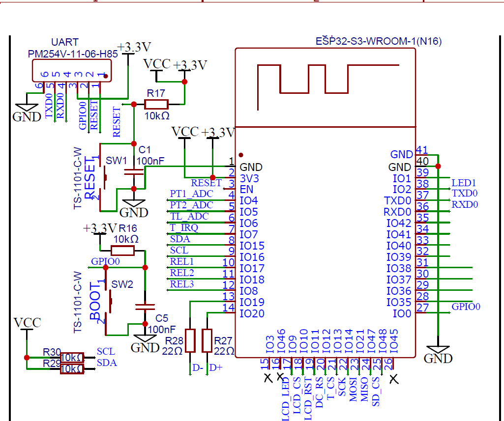Select the D+ net label
Image resolution: width=504 pixels, height=421 pixels.
point(216,368)
